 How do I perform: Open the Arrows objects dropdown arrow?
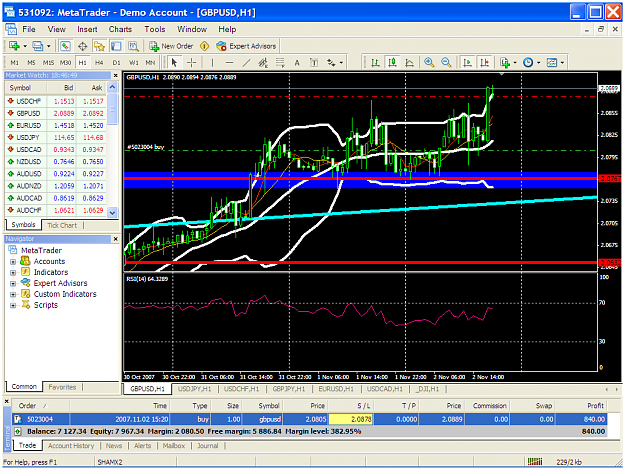click(341, 63)
